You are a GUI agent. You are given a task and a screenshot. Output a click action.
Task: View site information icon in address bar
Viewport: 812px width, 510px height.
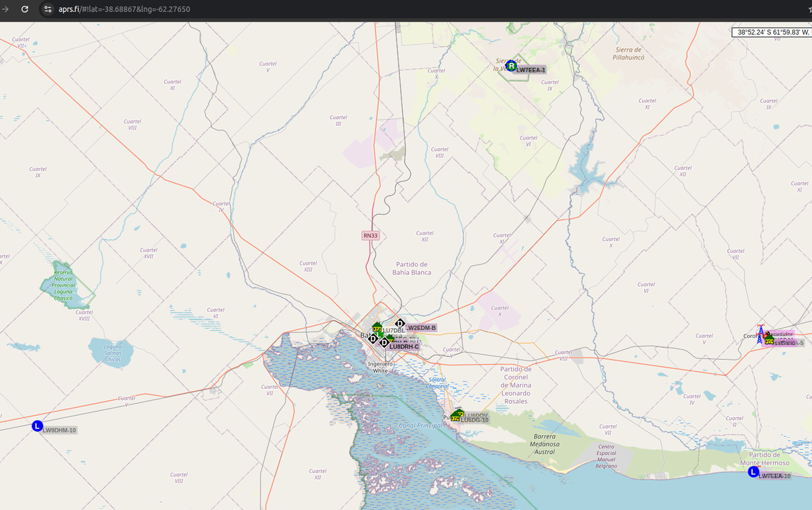tap(47, 8)
